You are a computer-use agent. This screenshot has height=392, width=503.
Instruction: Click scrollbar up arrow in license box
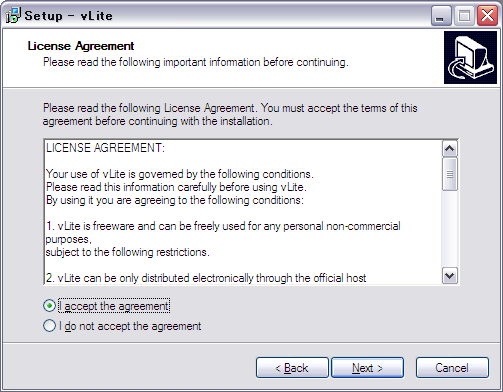pyautogui.click(x=450, y=149)
